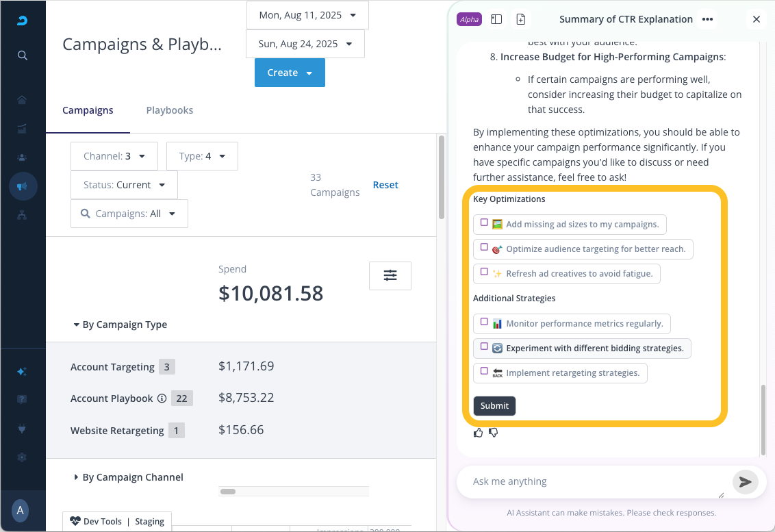Open search from the left sidebar
The width and height of the screenshot is (775, 532).
23,55
